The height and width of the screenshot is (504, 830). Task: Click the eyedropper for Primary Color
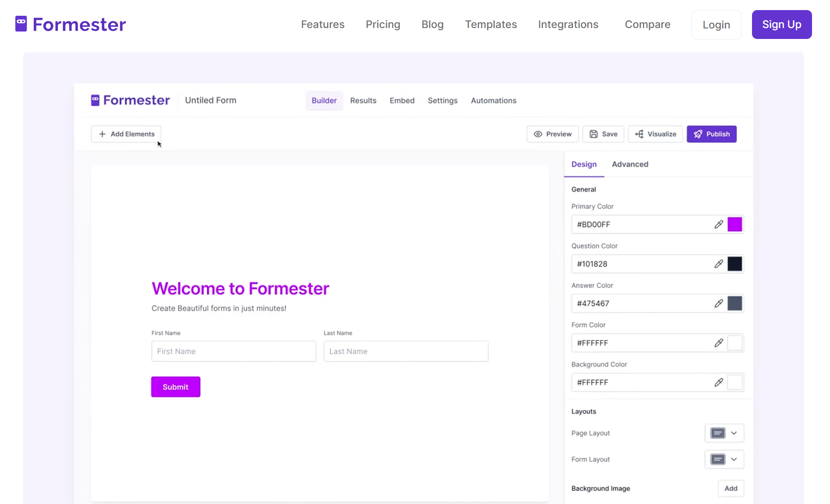click(719, 224)
